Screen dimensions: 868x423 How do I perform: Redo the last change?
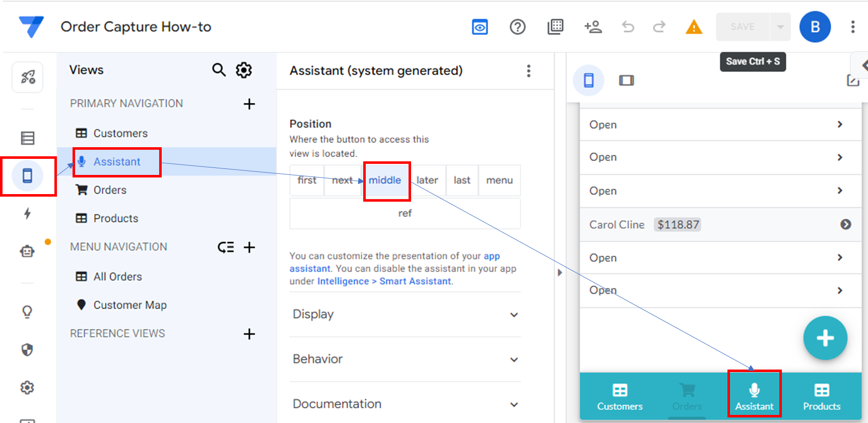tap(659, 27)
